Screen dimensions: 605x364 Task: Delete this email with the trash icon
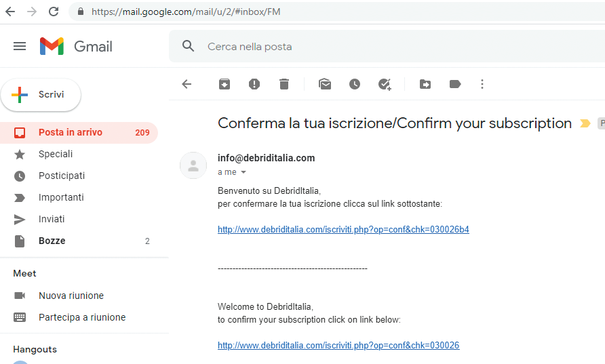point(284,84)
